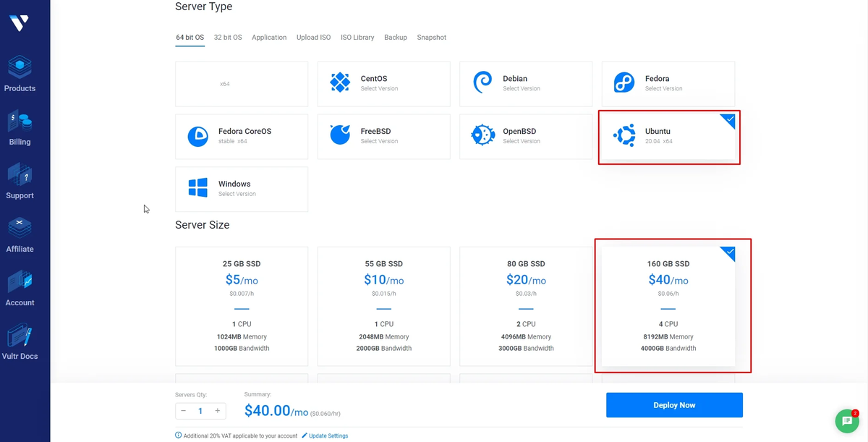Switch to the 64 bit OS tab
This screenshot has height=442, width=868.
click(x=190, y=38)
